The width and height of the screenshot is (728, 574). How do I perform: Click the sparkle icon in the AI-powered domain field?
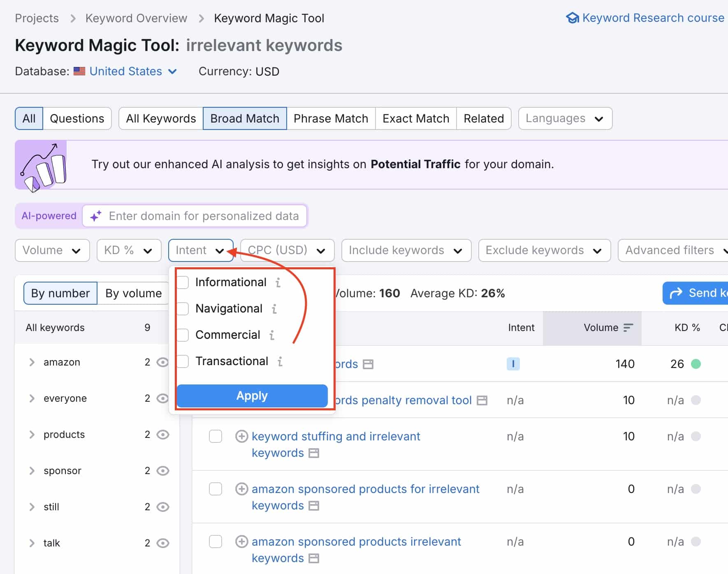[x=96, y=216]
